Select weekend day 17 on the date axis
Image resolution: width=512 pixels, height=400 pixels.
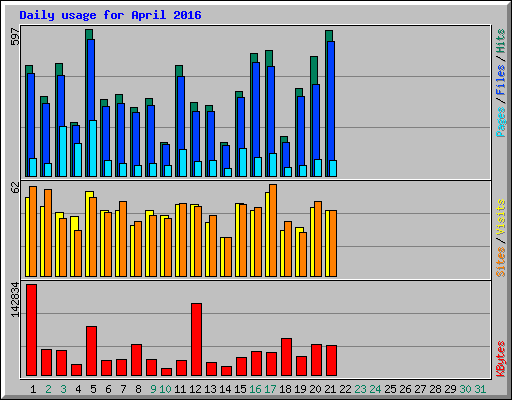tap(270, 389)
